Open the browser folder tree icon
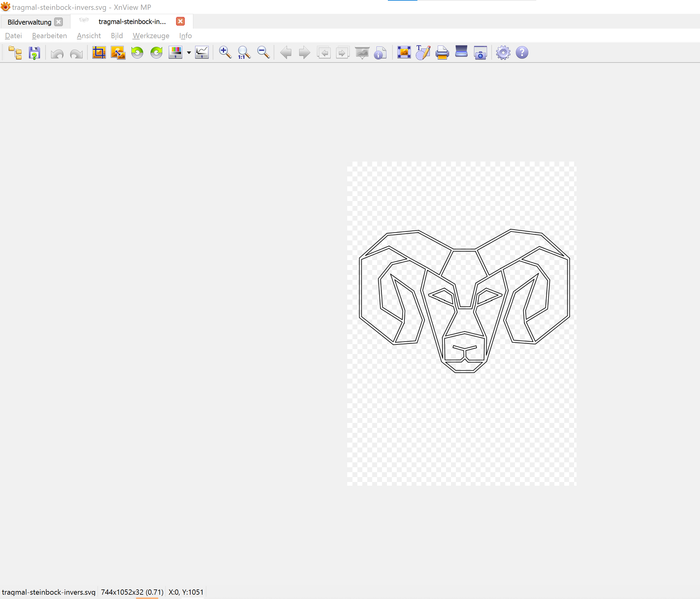Screen dimensions: 700x599 click(15, 53)
